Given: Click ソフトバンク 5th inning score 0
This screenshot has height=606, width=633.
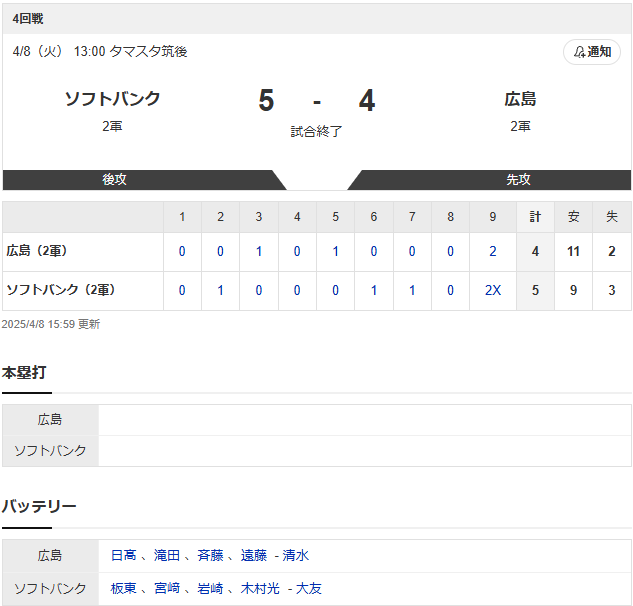Looking at the screenshot, I should (335, 290).
